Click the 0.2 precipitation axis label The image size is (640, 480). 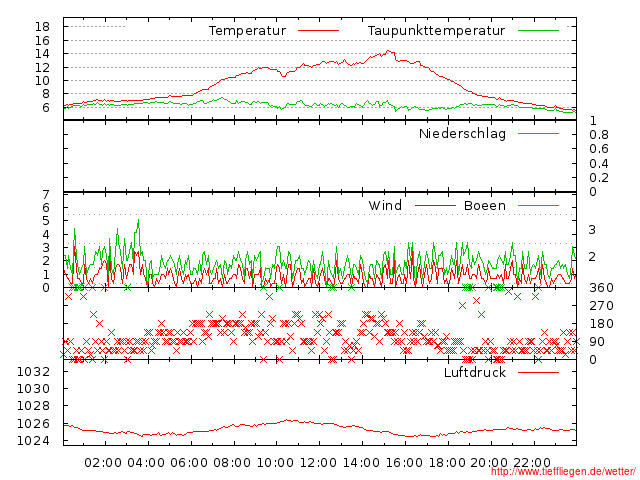click(599, 178)
